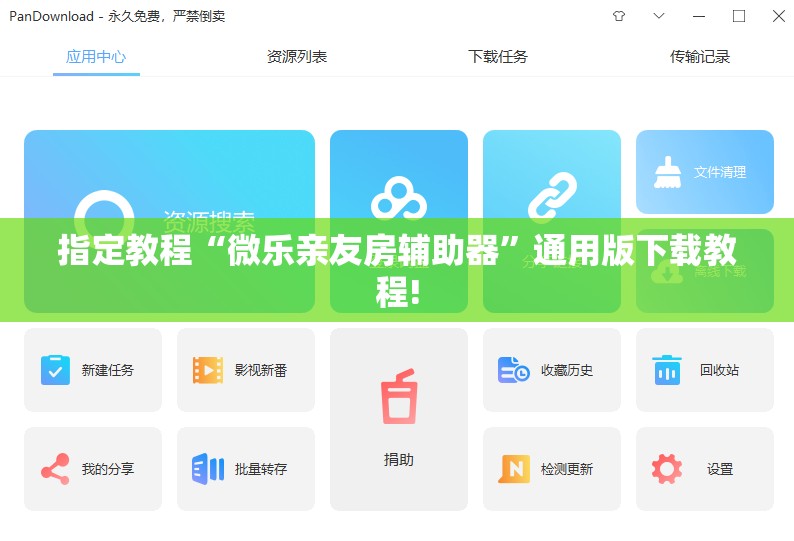Image resolution: width=794 pixels, height=541 pixels.
Task: Click the 影视新番 film icon
Action: point(208,370)
